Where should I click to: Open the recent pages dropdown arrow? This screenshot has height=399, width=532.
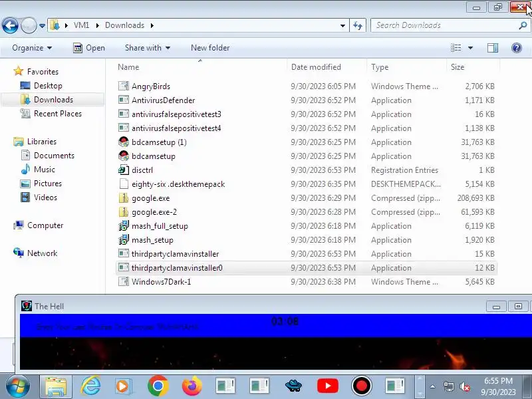click(42, 26)
